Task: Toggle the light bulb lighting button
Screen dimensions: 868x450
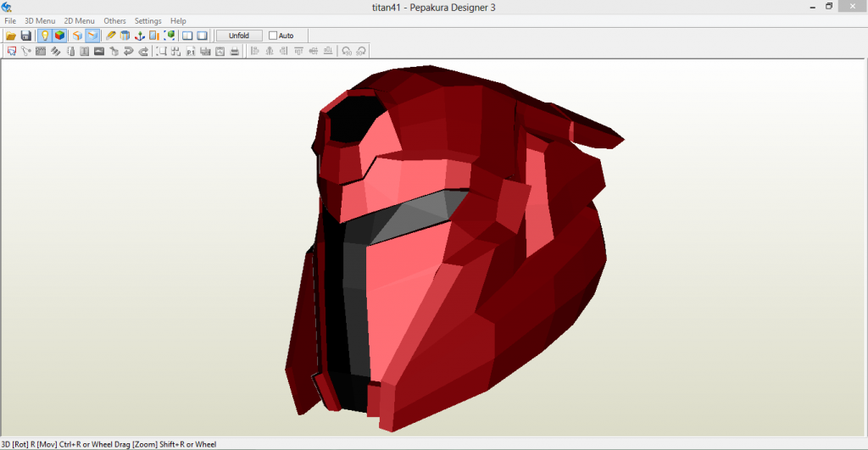Action: [44, 36]
